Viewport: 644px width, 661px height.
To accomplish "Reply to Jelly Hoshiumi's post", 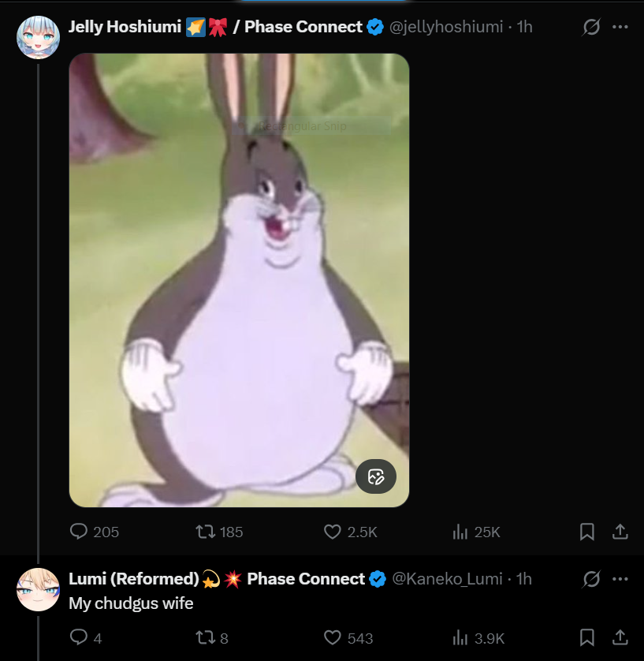I will (x=94, y=532).
